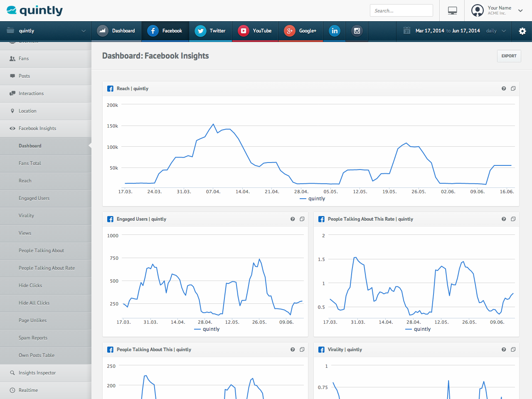
Task: Open the daily interval dropdown
Action: pyautogui.click(x=495, y=31)
